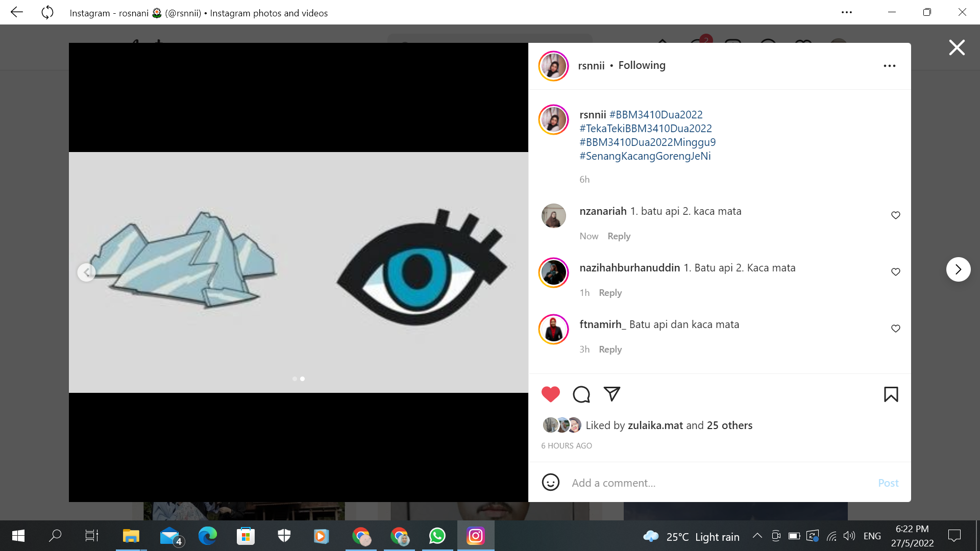Open browser settings ellipsis in title bar
The width and height of the screenshot is (980, 551).
point(846,12)
